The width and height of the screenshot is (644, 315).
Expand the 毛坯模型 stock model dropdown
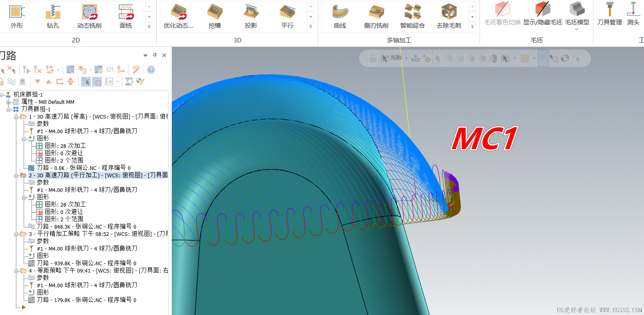577,29
